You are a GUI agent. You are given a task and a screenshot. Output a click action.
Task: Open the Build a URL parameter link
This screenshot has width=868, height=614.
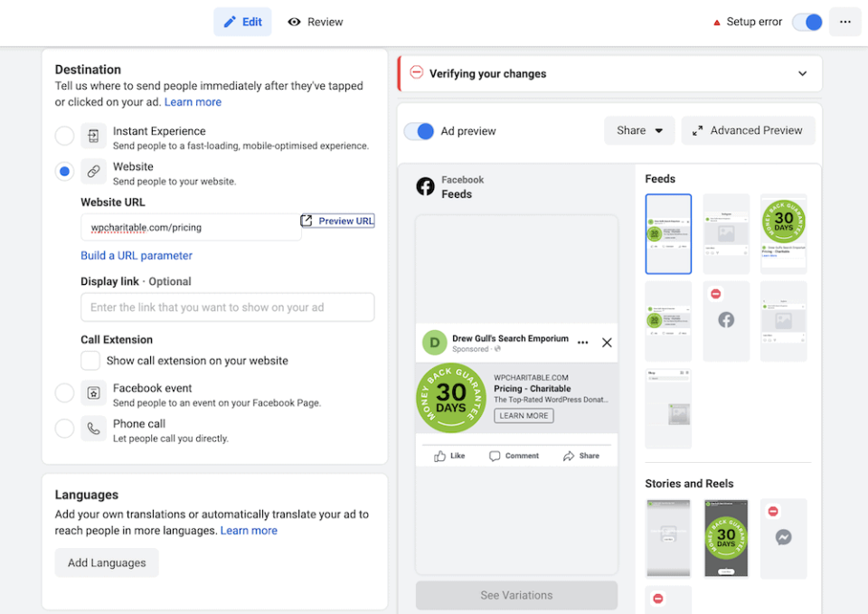pos(137,255)
